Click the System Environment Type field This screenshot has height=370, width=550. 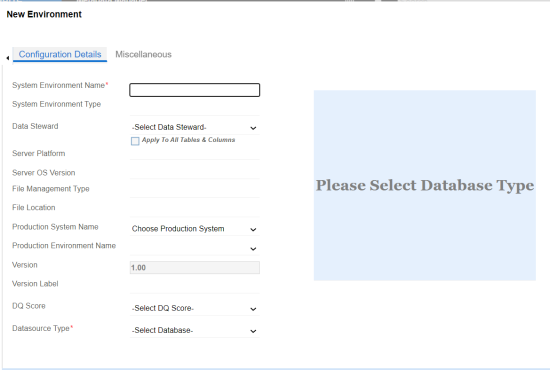pyautogui.click(x=195, y=108)
